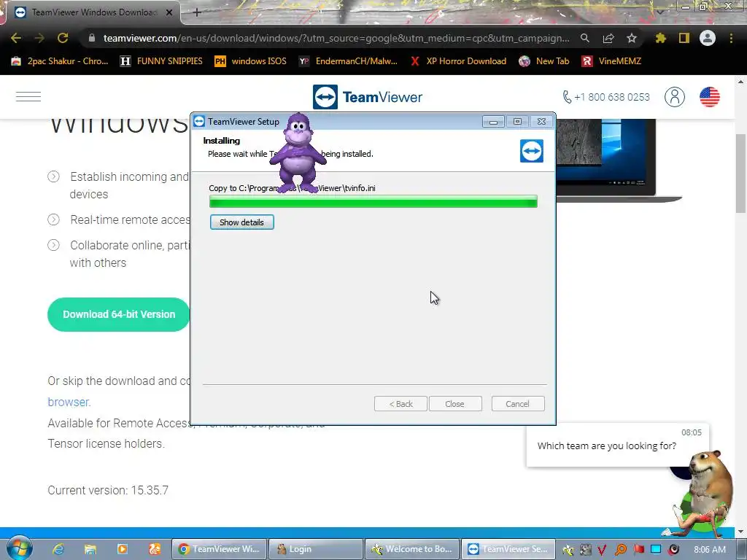Click the red flag tray icon
Image resolution: width=747 pixels, height=560 pixels.
pos(638,550)
